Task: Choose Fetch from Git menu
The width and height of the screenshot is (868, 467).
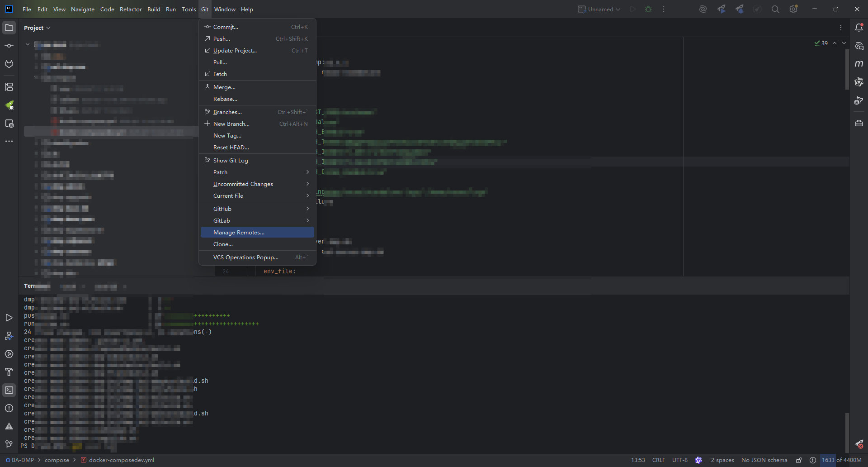Action: [x=257, y=74]
